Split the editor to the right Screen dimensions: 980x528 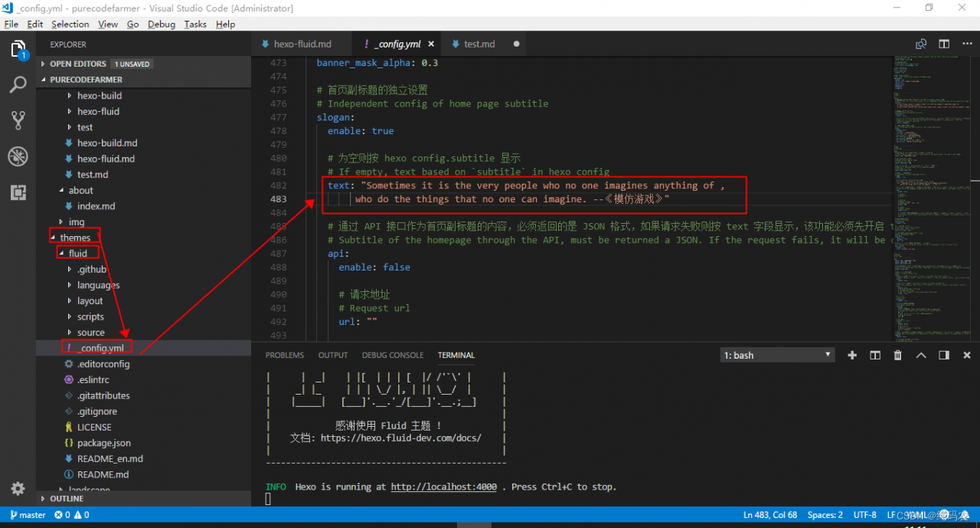pyautogui.click(x=944, y=44)
